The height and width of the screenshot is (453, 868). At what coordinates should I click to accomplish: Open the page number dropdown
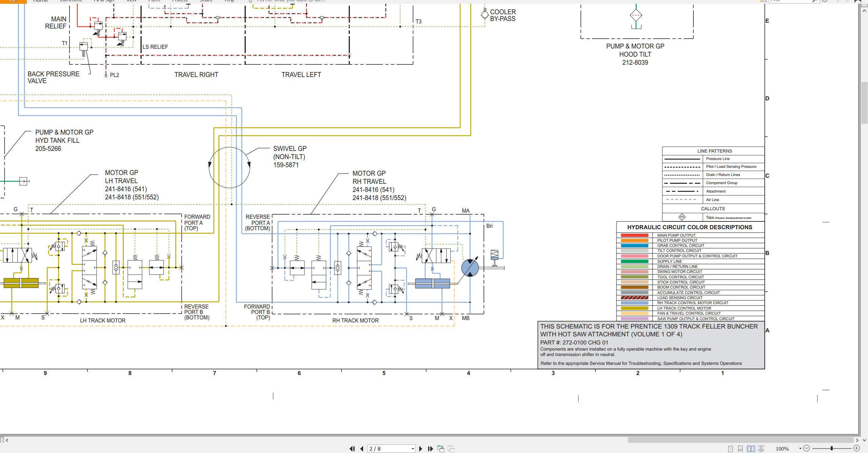413,449
